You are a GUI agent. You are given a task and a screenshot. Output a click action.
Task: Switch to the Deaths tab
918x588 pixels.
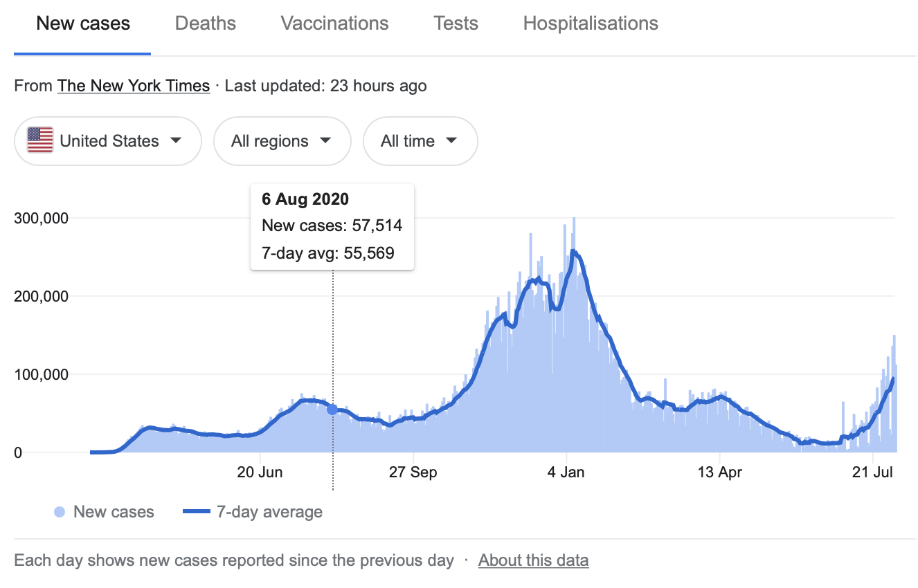(205, 24)
